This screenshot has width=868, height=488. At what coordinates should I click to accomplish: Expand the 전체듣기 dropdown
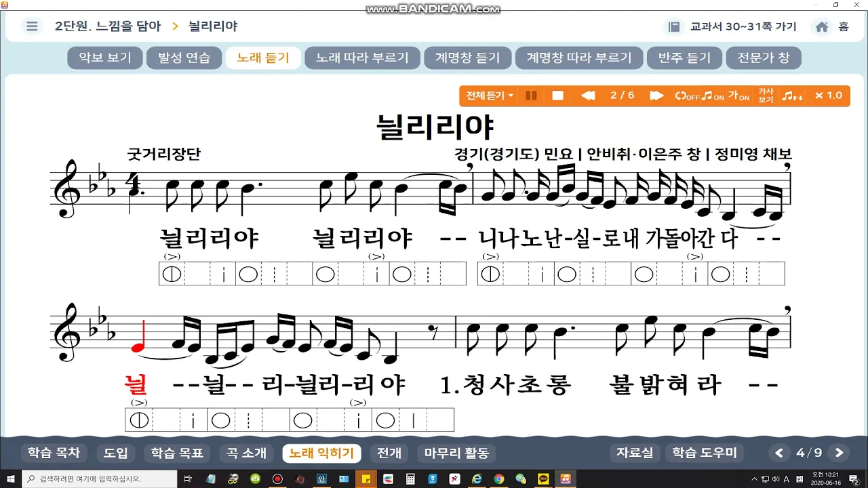click(x=490, y=96)
